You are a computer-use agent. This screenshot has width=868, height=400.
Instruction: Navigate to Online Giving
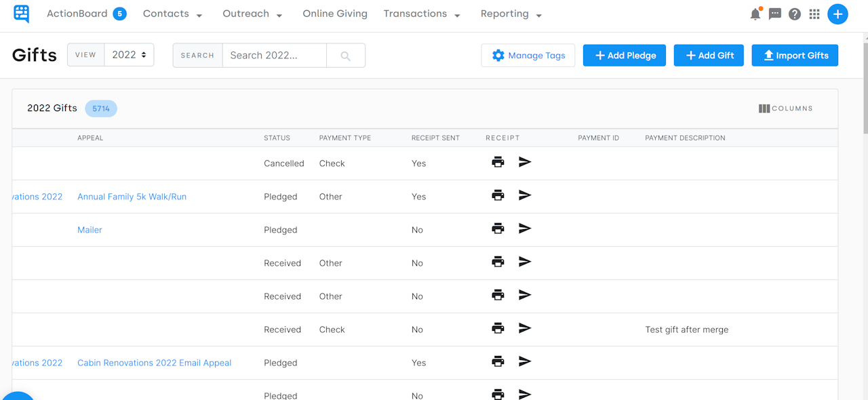click(335, 13)
